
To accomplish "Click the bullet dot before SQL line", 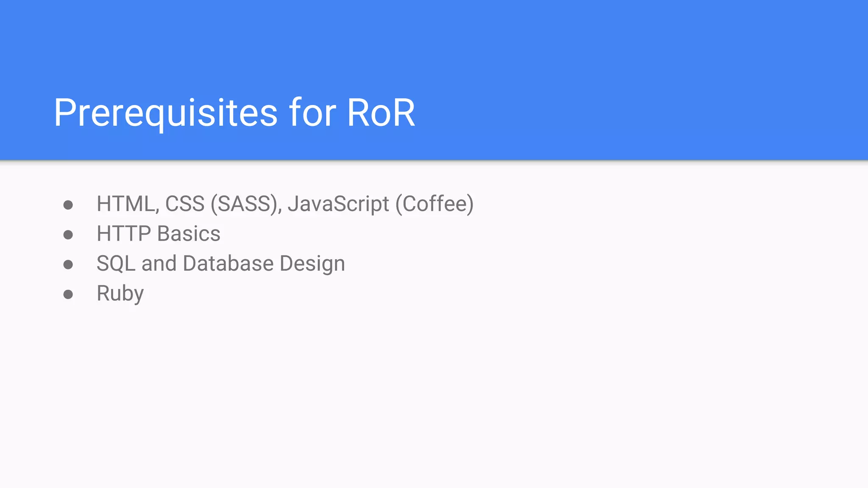I will pos(68,265).
